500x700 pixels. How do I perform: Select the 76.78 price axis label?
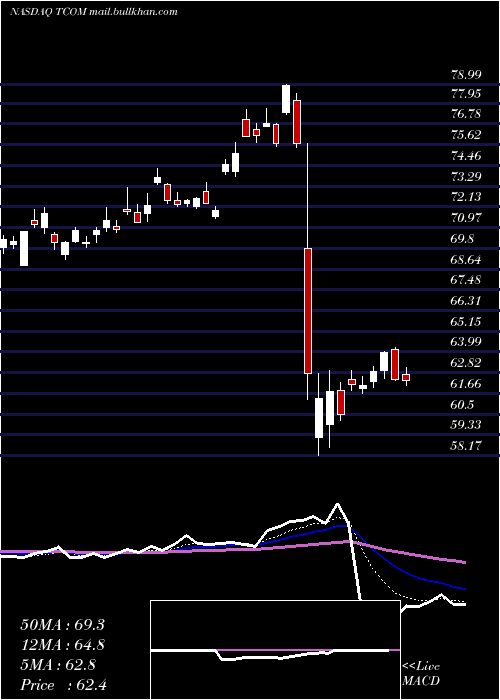point(467,114)
